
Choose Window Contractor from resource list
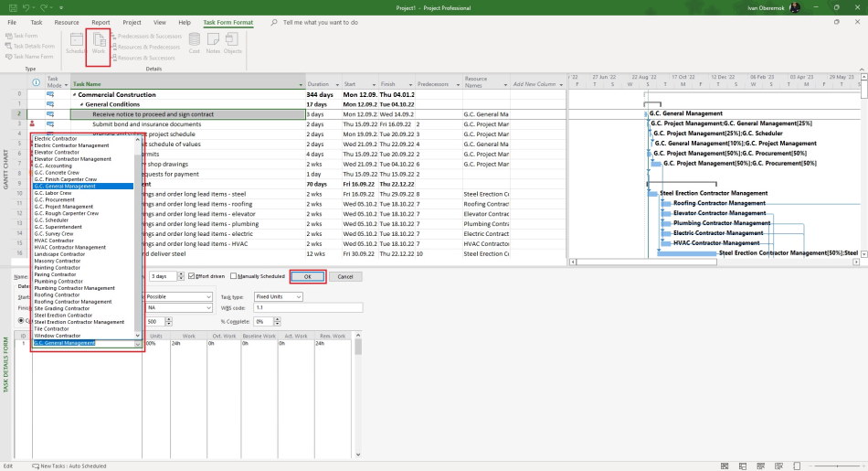click(57, 336)
